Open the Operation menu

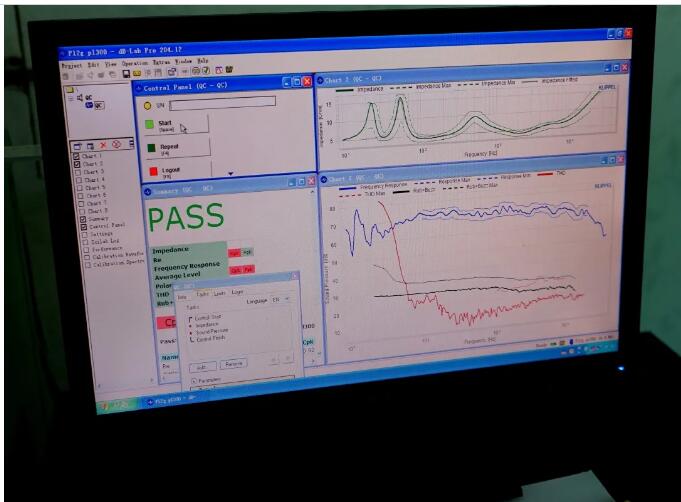click(x=135, y=63)
